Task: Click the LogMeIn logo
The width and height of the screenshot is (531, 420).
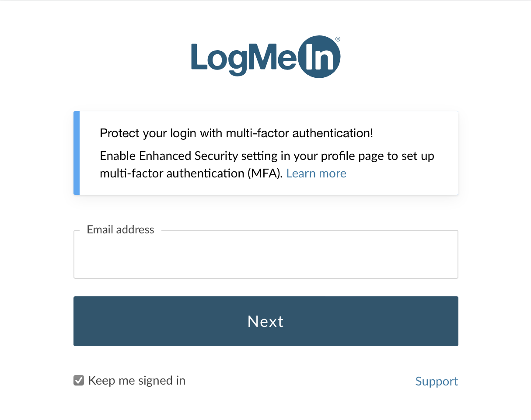Action: 265,57
